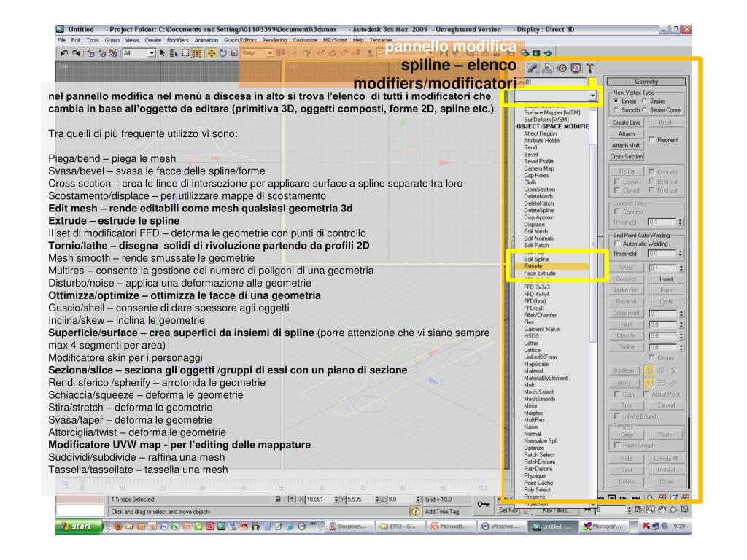747x560 pixels.
Task: Toggle the Selection Lock padlock icon
Action: tap(278, 499)
